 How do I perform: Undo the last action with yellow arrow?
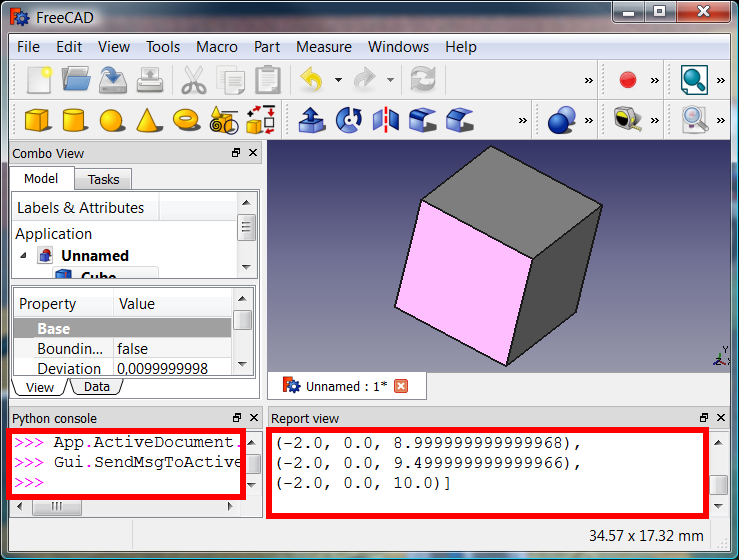[x=312, y=79]
